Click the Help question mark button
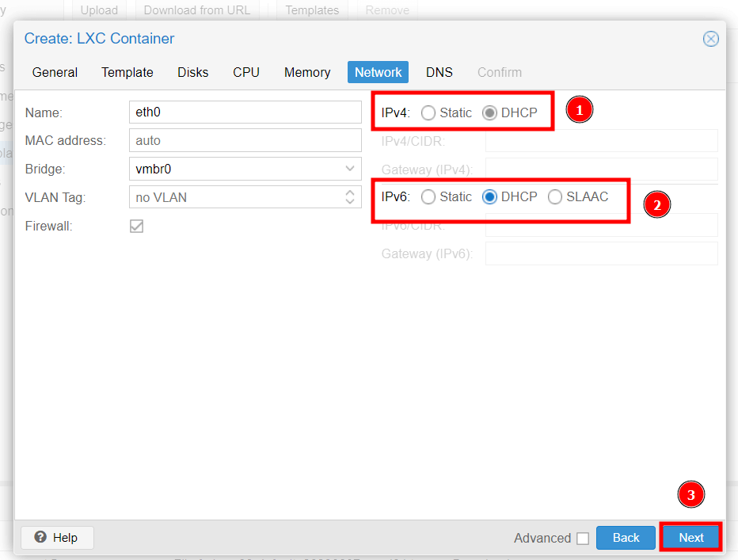The height and width of the screenshot is (560, 738). (57, 538)
